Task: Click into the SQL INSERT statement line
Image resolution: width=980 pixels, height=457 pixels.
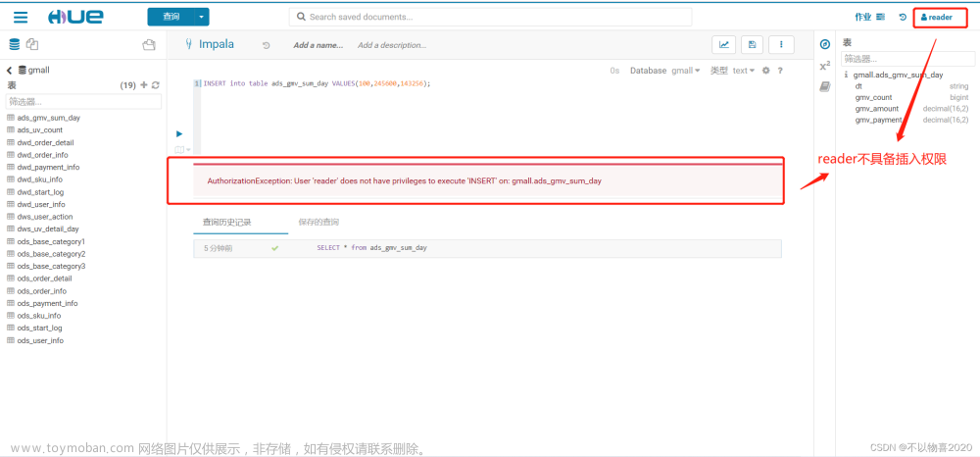Action: click(x=317, y=83)
